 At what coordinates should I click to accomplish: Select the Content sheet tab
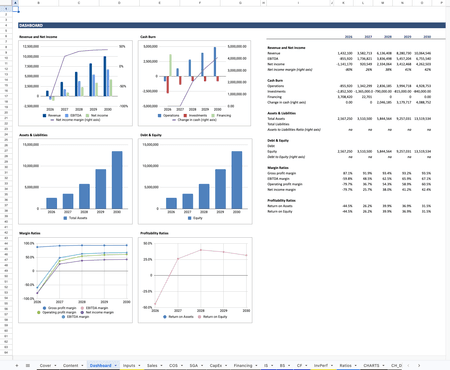coord(70,366)
